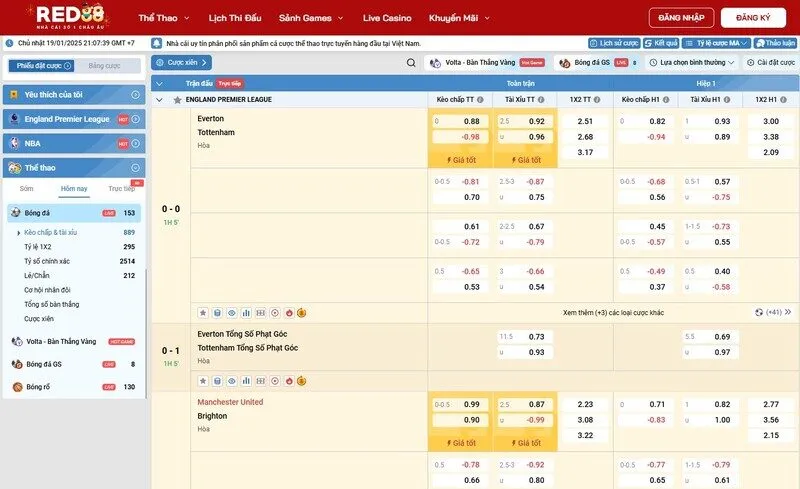The width and height of the screenshot is (800, 489).
Task: Click Xem thêm (+3) các loại cược khác
Action: [613, 312]
